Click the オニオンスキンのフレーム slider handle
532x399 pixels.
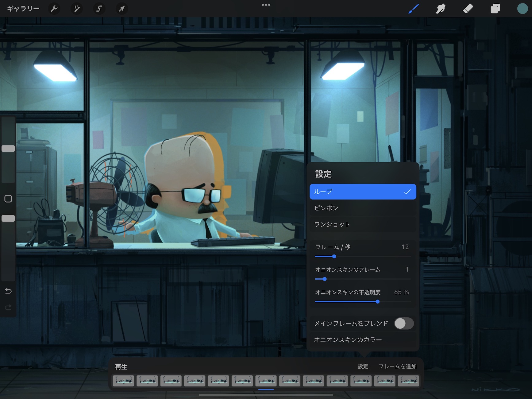[x=325, y=279]
